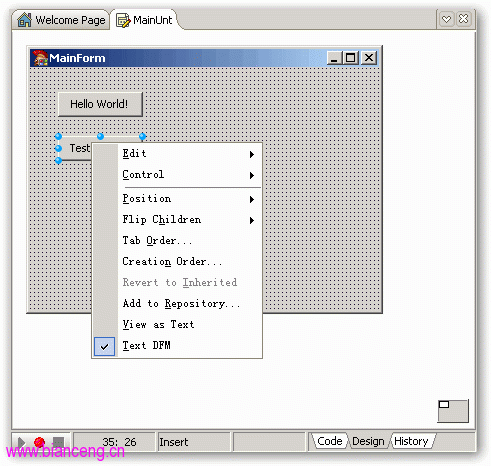
Task: Click the red macro record icon
Action: pyautogui.click(x=39, y=442)
